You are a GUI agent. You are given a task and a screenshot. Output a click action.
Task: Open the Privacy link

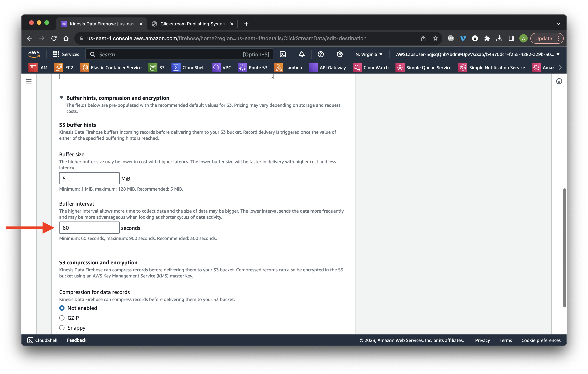tap(483, 340)
